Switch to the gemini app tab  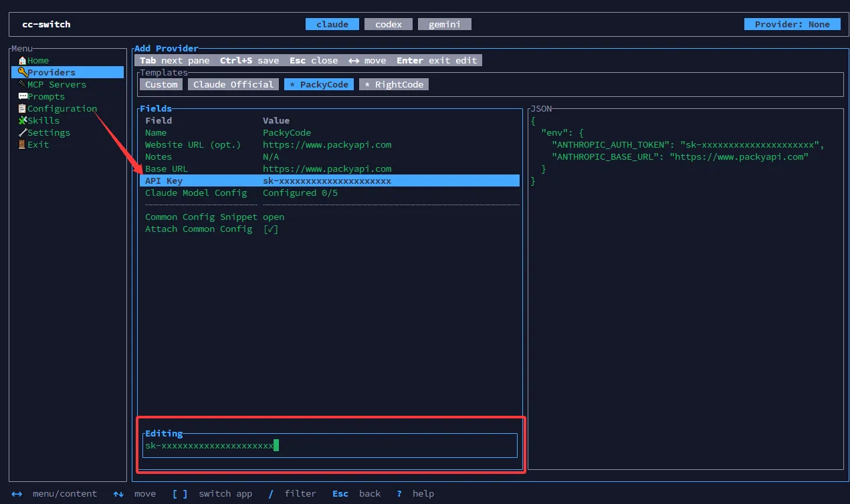tap(445, 24)
